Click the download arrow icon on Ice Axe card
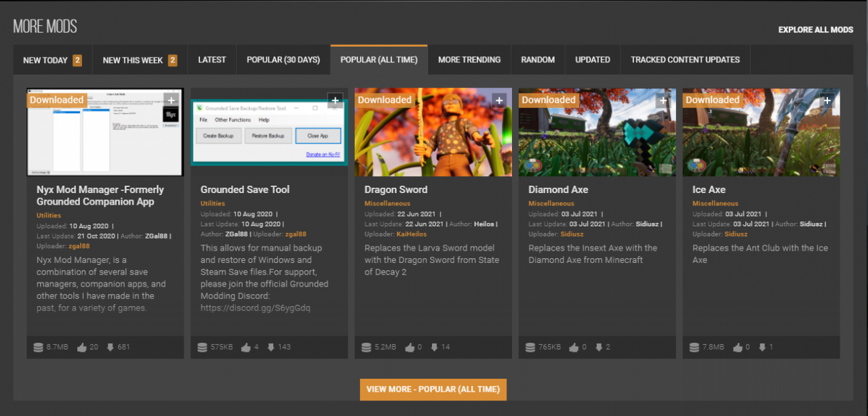This screenshot has height=416, width=868. pyautogui.click(x=763, y=348)
